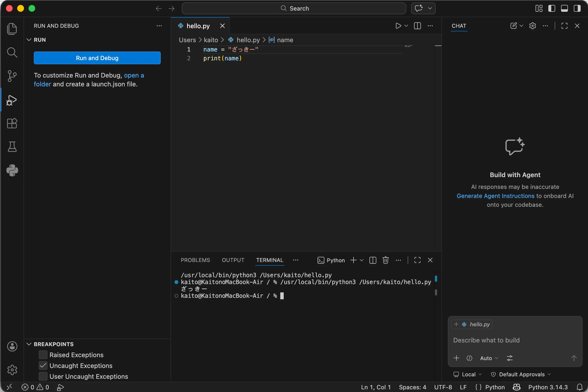Collapse the BREAKPOINTS section

(29, 344)
